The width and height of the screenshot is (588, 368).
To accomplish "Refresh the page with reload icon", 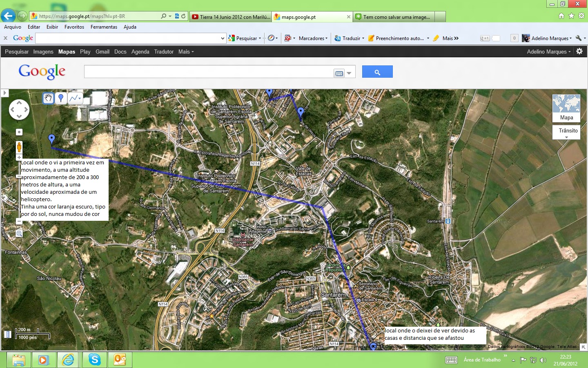I will (184, 16).
